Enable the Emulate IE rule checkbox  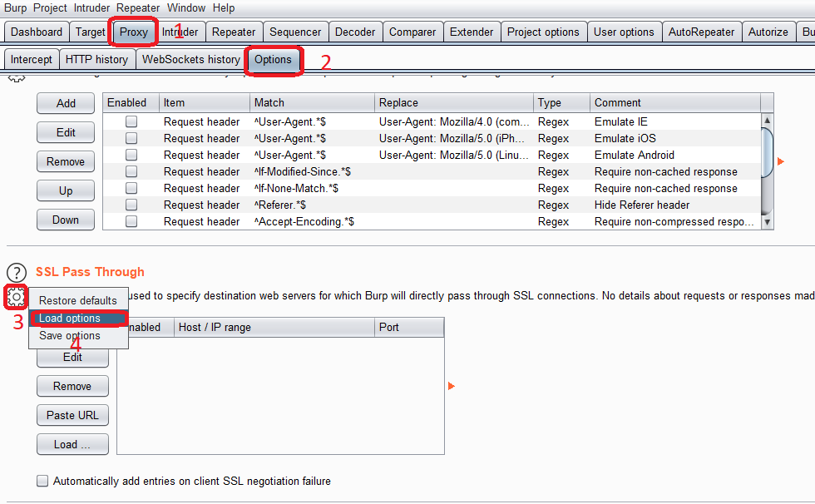tap(131, 121)
